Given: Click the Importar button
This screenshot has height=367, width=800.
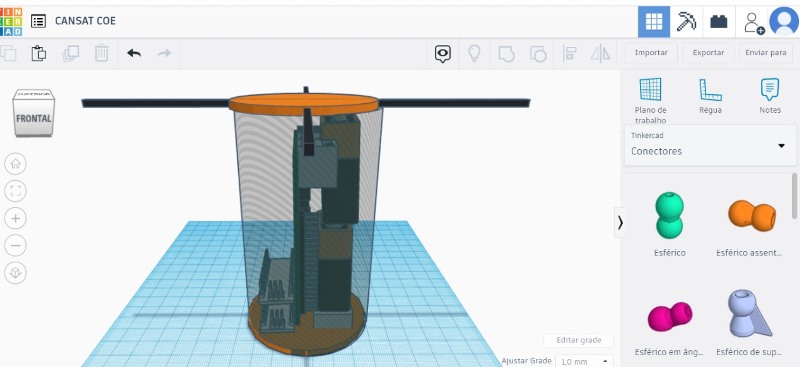Looking at the screenshot, I should 651,53.
